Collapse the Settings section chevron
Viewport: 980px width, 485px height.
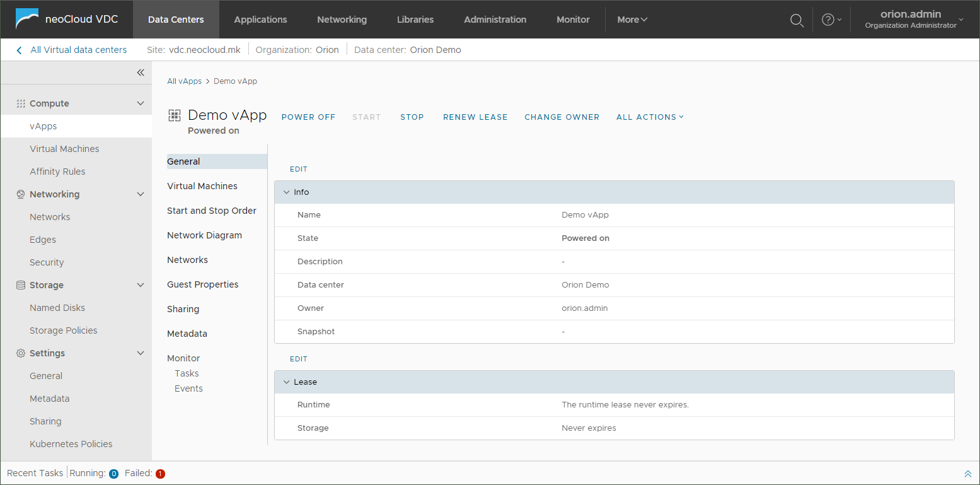coord(141,353)
